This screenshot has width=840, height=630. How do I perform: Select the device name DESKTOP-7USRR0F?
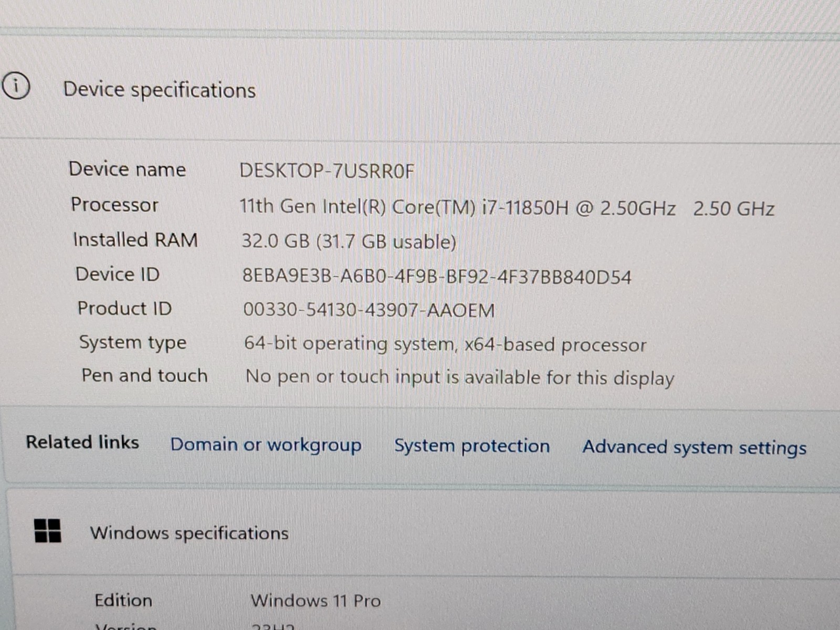[x=327, y=171]
